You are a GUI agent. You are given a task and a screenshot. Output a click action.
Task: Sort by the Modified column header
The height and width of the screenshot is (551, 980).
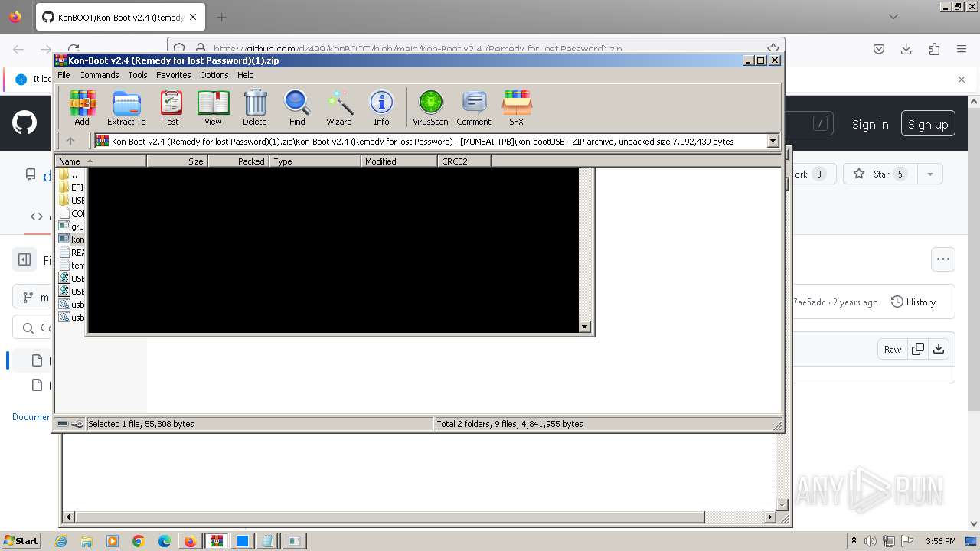[x=399, y=161]
